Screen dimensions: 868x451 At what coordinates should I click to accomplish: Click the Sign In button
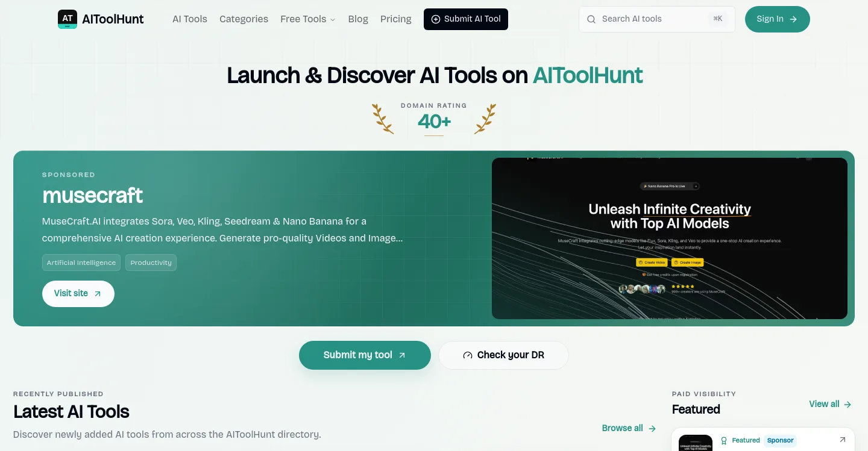(778, 19)
